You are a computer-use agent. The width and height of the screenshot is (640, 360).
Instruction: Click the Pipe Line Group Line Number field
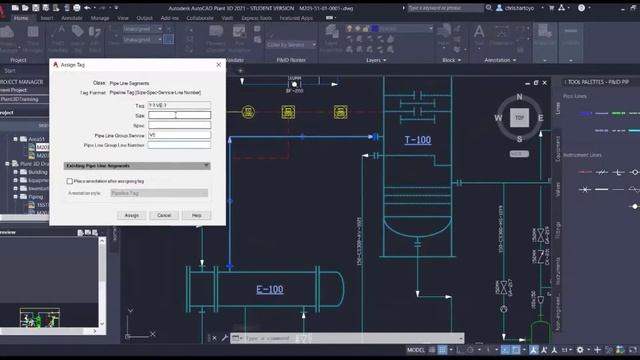pos(180,144)
